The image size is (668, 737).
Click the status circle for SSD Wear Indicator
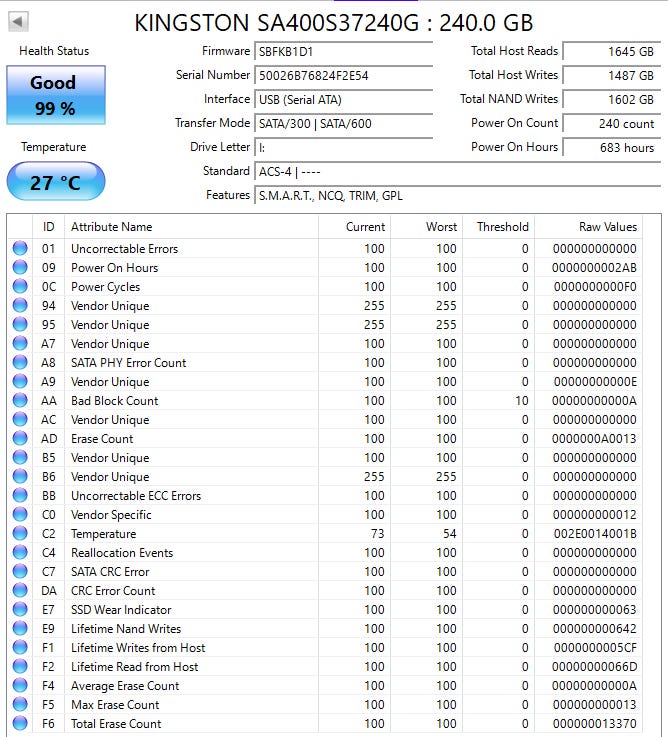(20, 610)
